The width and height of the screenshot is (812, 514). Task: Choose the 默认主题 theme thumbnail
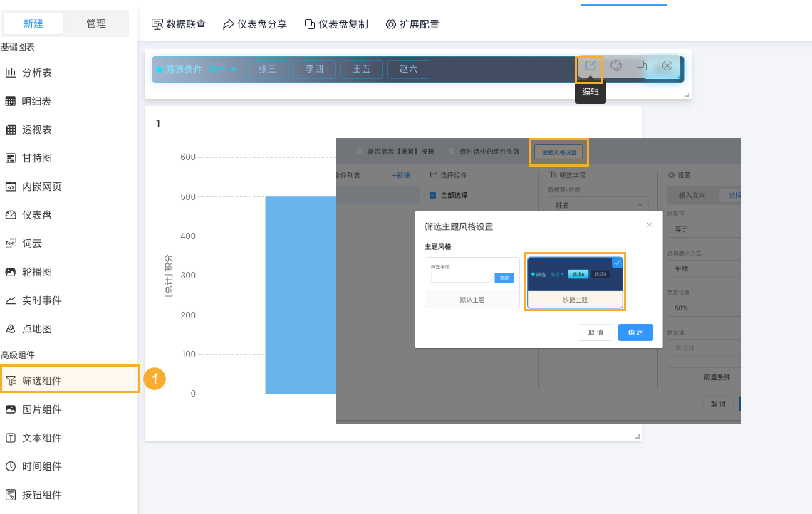[472, 283]
